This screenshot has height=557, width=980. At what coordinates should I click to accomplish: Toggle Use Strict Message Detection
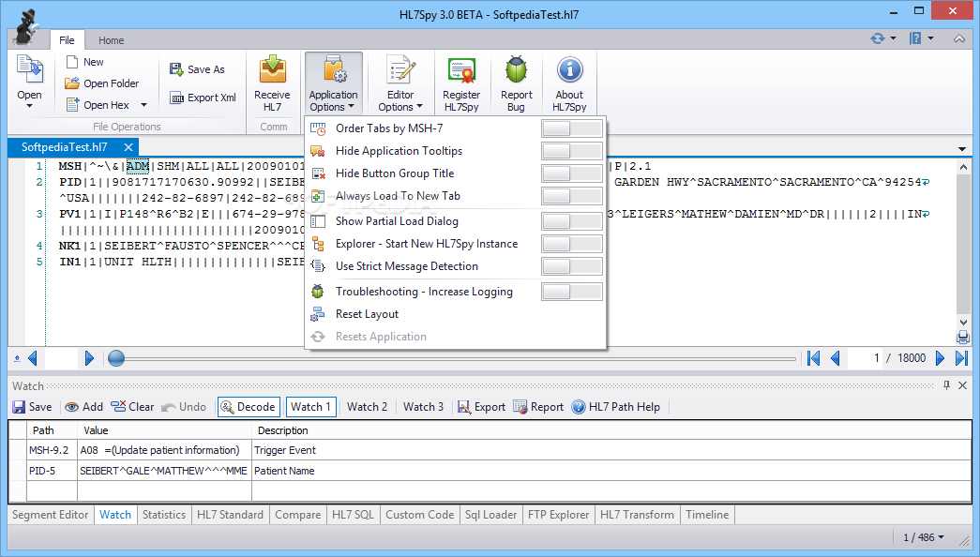coord(571,266)
